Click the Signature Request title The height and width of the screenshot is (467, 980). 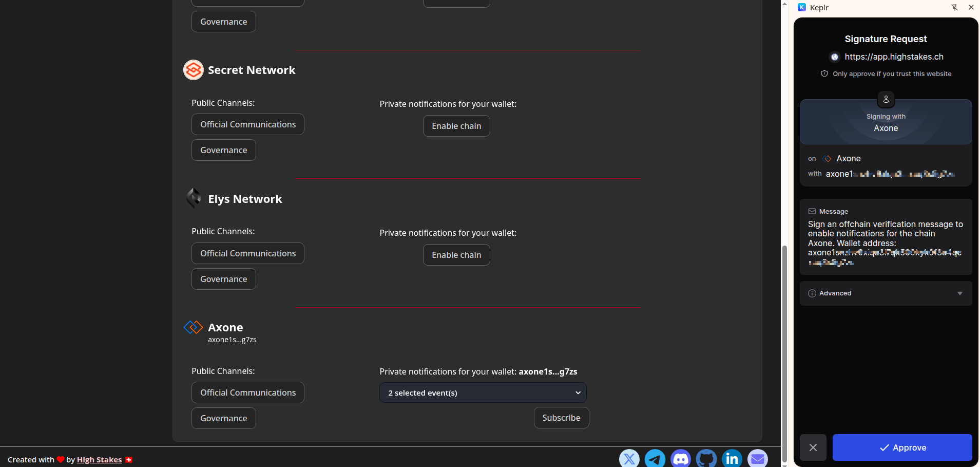(x=886, y=39)
